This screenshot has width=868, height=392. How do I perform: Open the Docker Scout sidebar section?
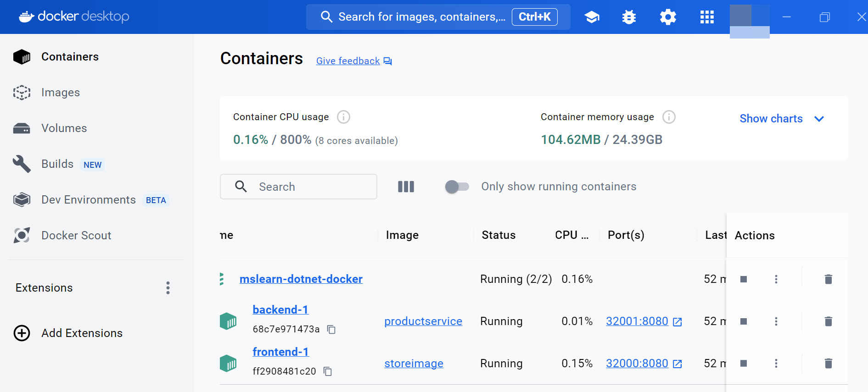96,236
